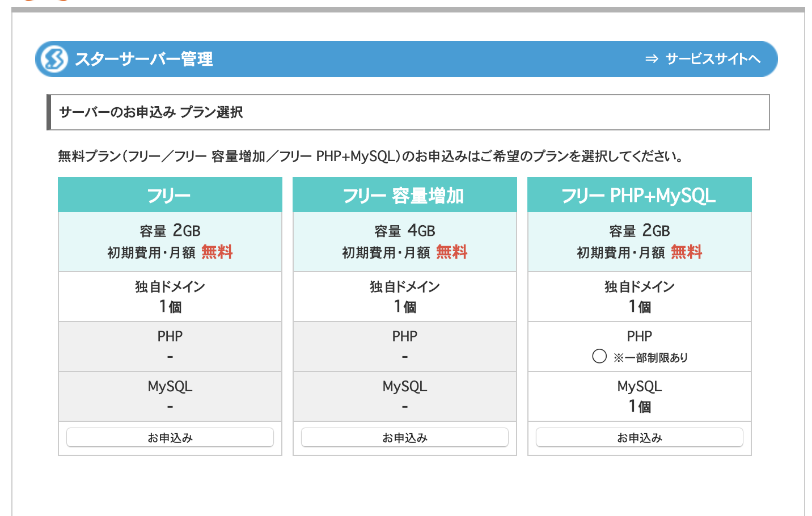Click お申込み button for フリー PHP+MySQL plan
The image size is (812, 516).
640,437
